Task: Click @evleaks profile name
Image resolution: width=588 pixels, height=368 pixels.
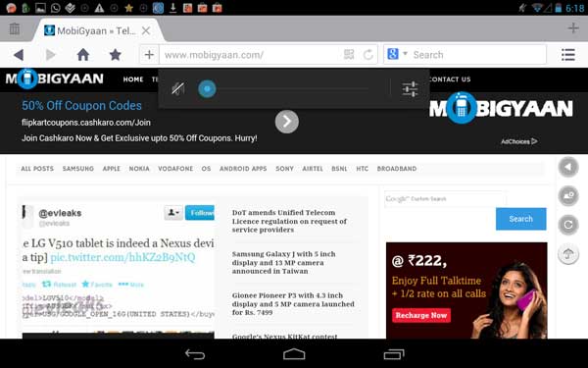Action: point(60,213)
